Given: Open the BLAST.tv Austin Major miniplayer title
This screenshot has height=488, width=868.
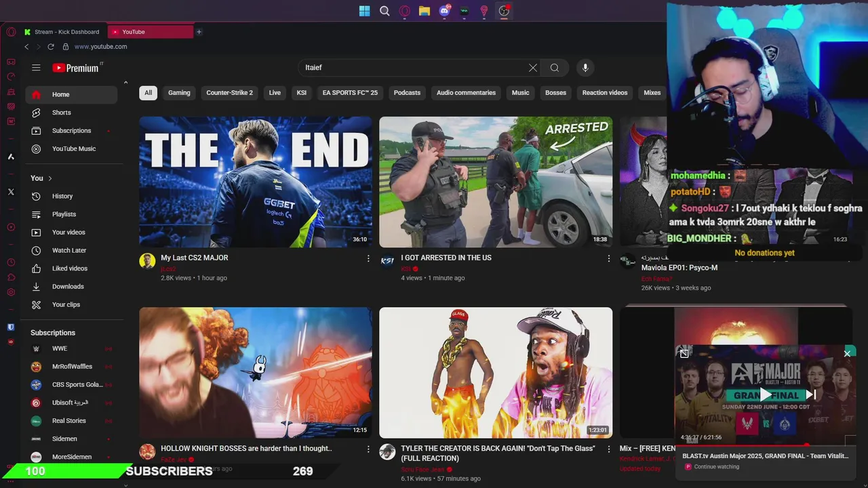Looking at the screenshot, I should tap(765, 456).
